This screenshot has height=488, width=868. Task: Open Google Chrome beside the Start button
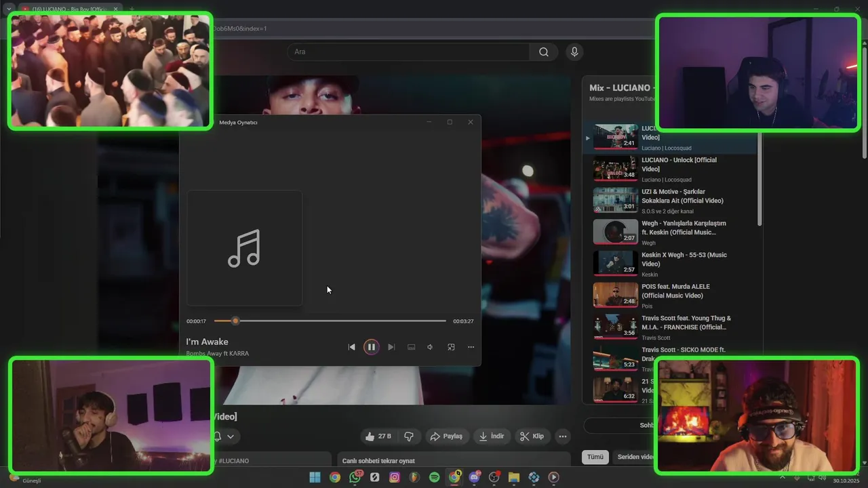(x=335, y=477)
